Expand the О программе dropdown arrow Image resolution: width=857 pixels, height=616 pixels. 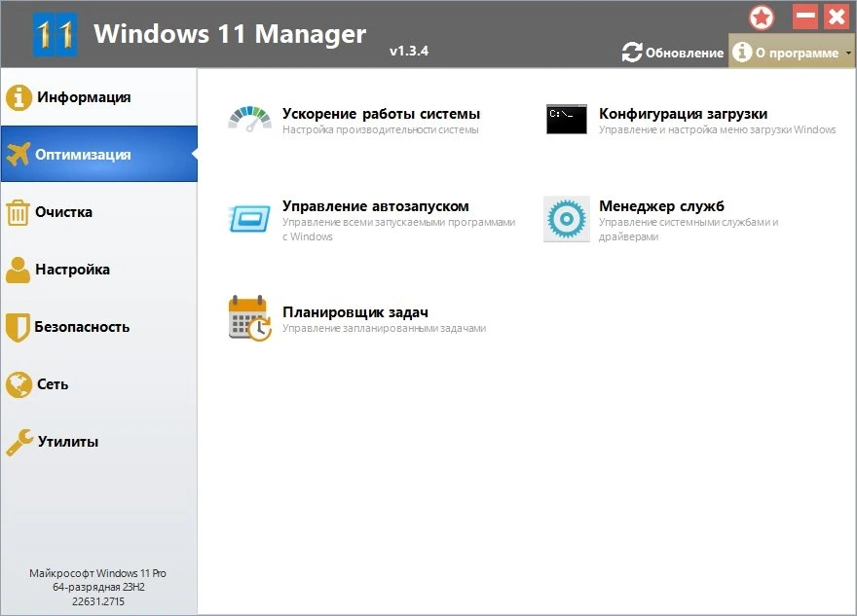[848, 53]
